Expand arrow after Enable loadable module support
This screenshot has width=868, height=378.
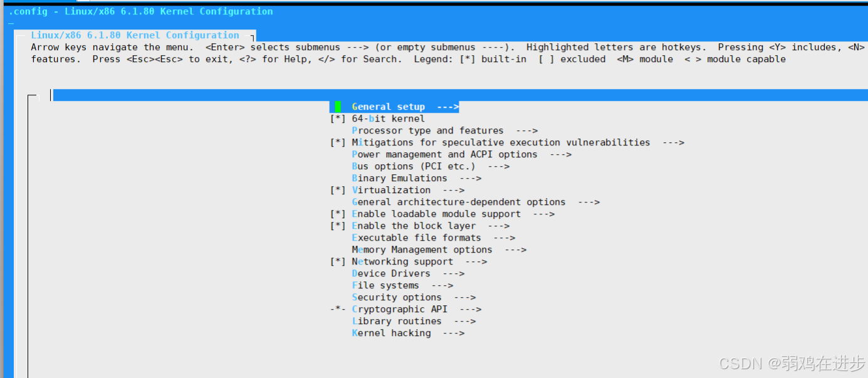coord(544,214)
